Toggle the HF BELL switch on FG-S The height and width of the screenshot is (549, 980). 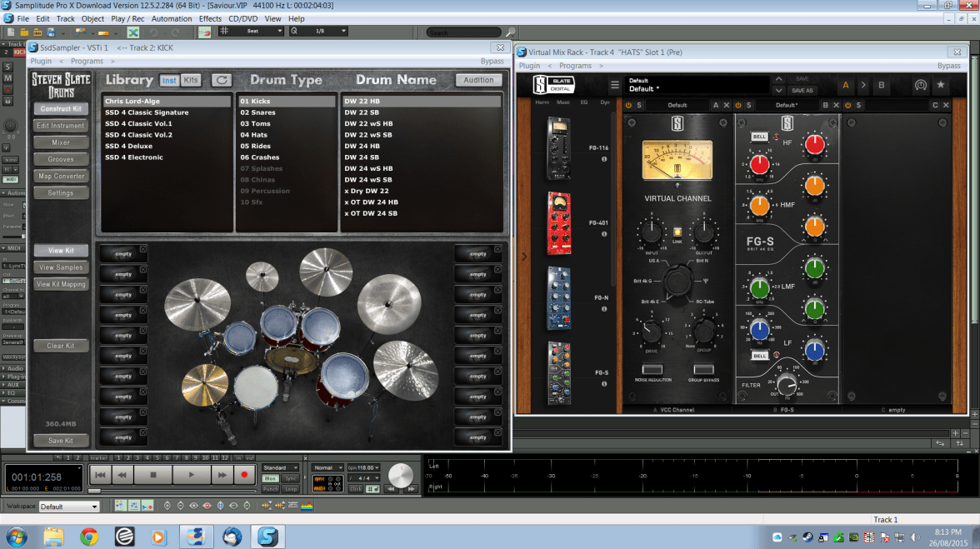759,136
